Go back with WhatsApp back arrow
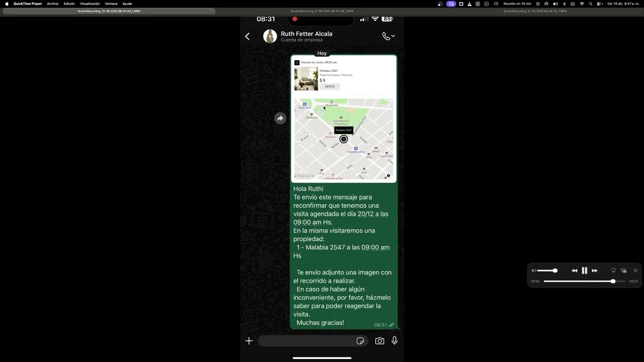Screen dimensions: 644x362 pos(247,36)
